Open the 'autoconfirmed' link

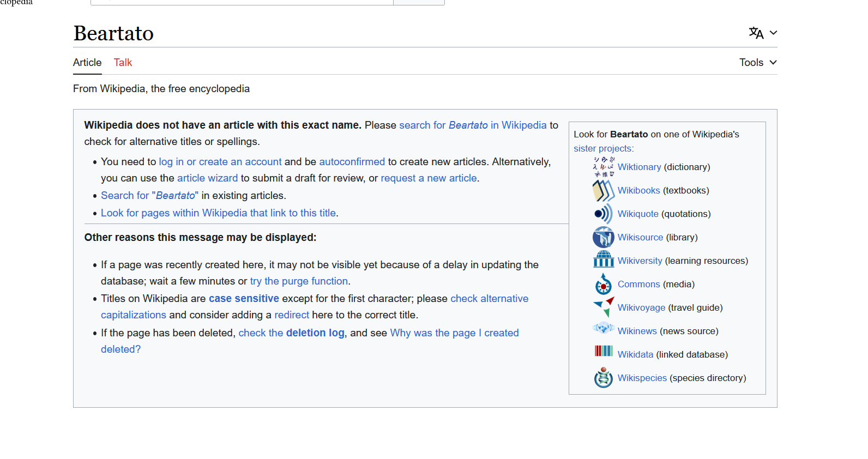coord(352,161)
